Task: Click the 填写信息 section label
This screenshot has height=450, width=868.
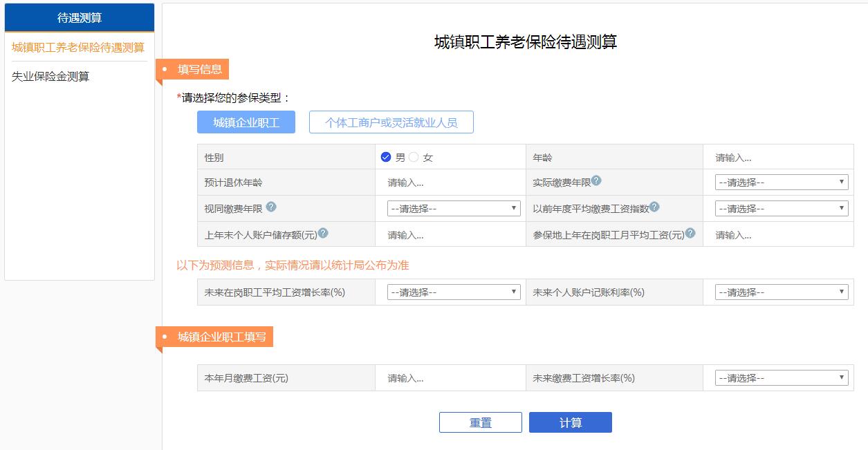Action: tap(192, 69)
